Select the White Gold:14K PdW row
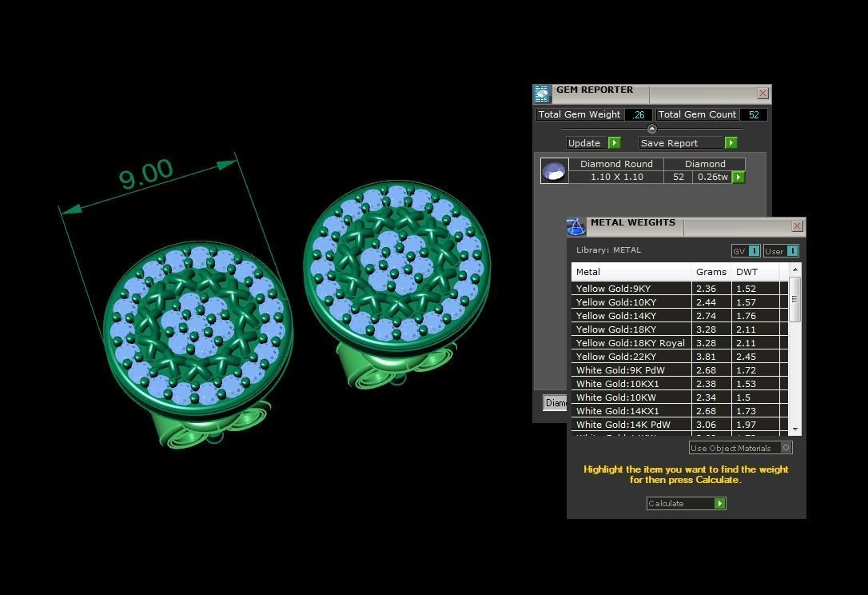Screen dimensions: 868x595 (x=680, y=425)
